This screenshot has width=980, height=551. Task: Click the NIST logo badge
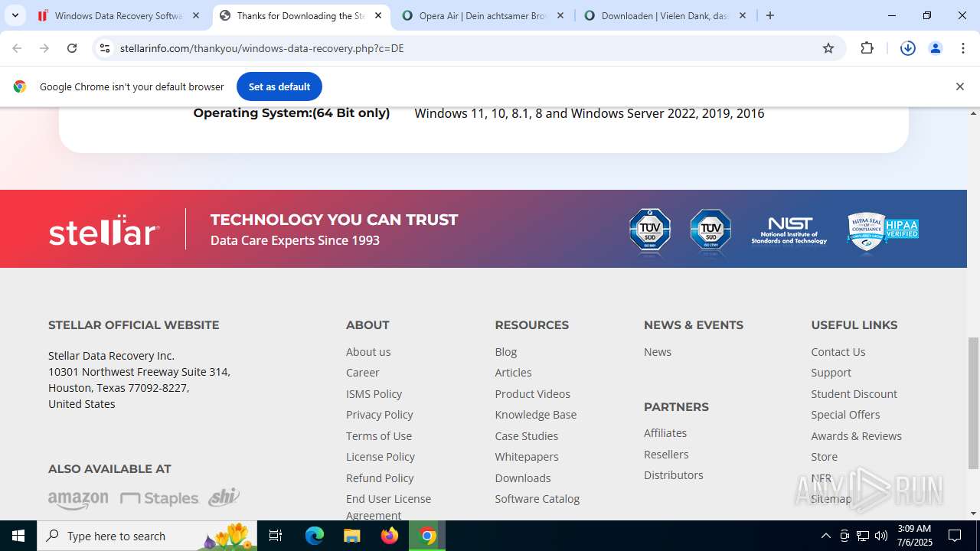[789, 230]
